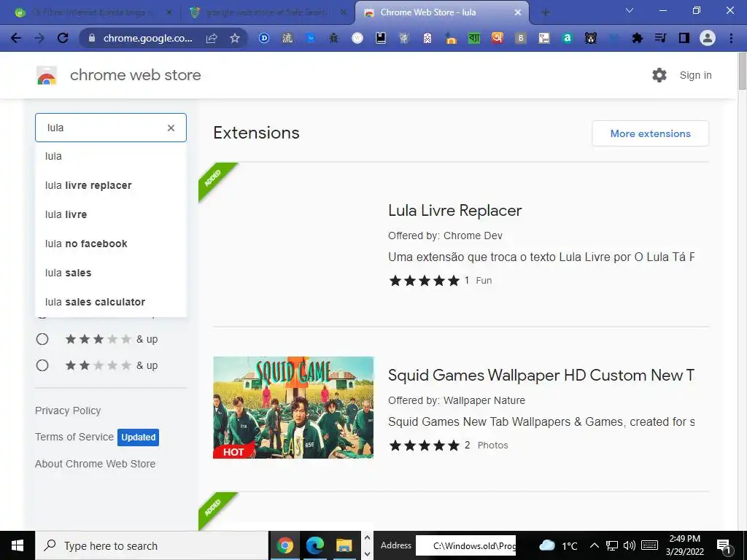This screenshot has height=560, width=747.
Task: Open the green Bengali text extension icon
Action: click(474, 38)
